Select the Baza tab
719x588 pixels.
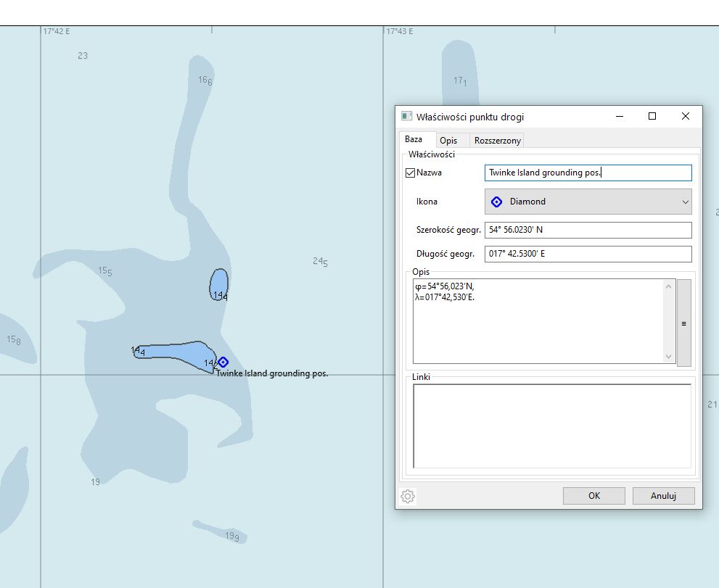click(414, 139)
